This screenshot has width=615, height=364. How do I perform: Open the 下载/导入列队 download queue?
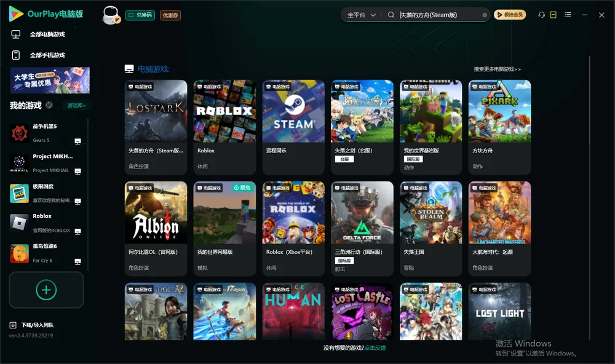pyautogui.click(x=31, y=325)
